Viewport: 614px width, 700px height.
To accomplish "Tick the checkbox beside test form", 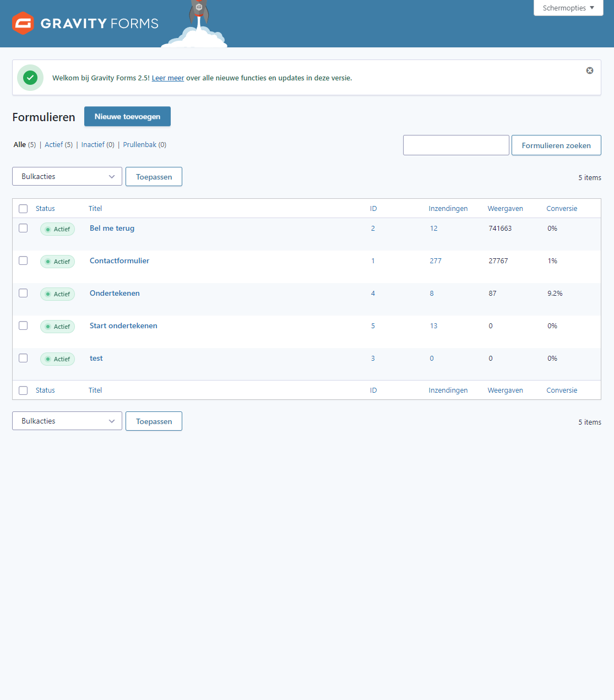I will [23, 358].
